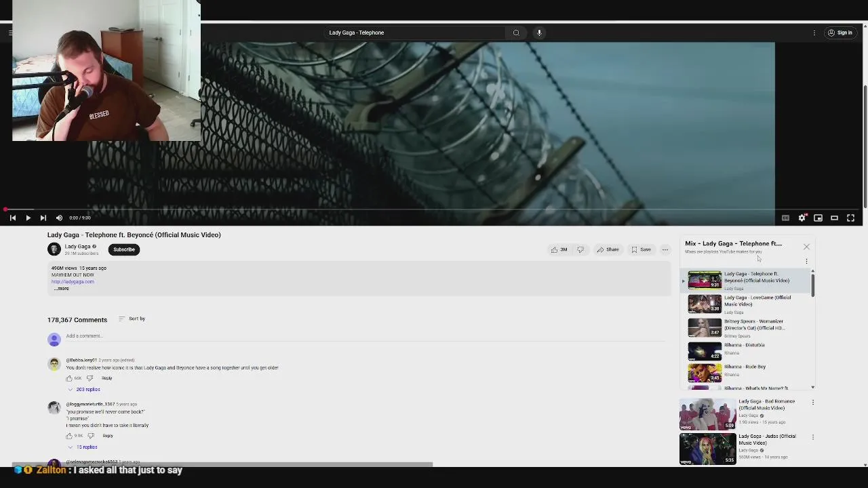The width and height of the screenshot is (868, 488).
Task: Like the video with 3M likes
Action: 559,249
